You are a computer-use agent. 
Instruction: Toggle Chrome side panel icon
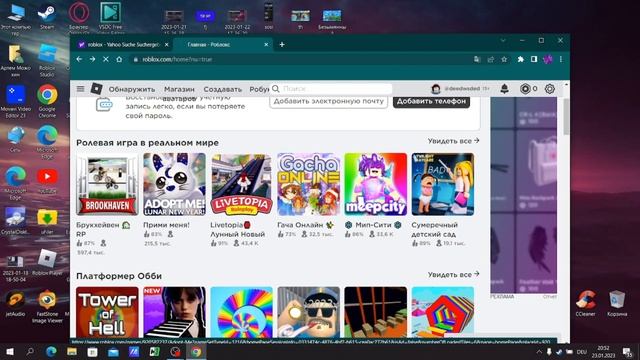(x=534, y=59)
